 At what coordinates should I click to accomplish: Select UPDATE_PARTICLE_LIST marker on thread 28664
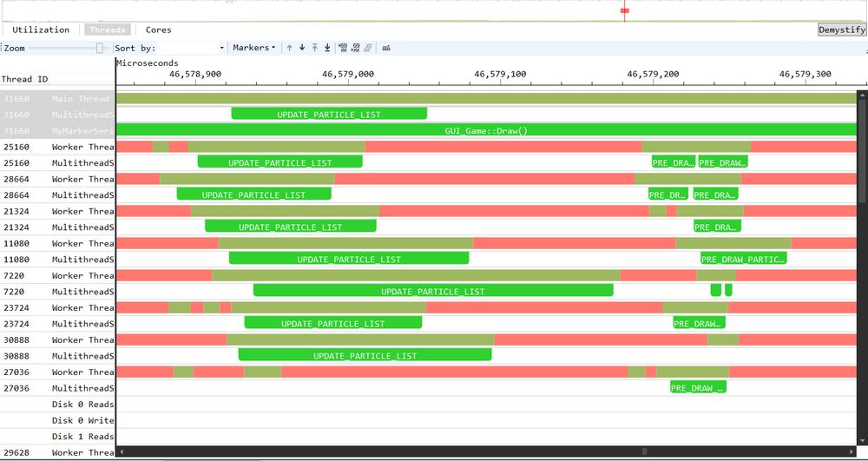point(254,194)
